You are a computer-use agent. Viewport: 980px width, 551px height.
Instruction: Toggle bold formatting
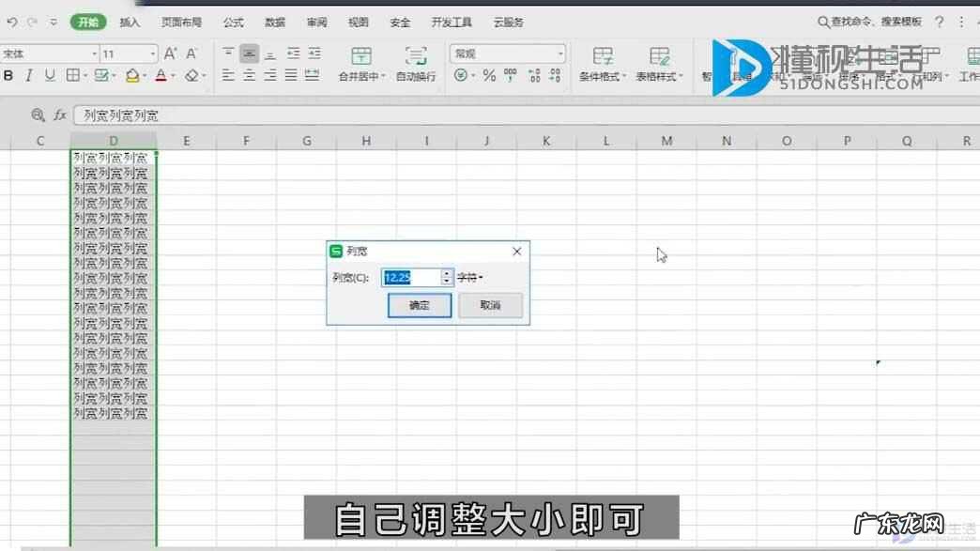point(9,75)
